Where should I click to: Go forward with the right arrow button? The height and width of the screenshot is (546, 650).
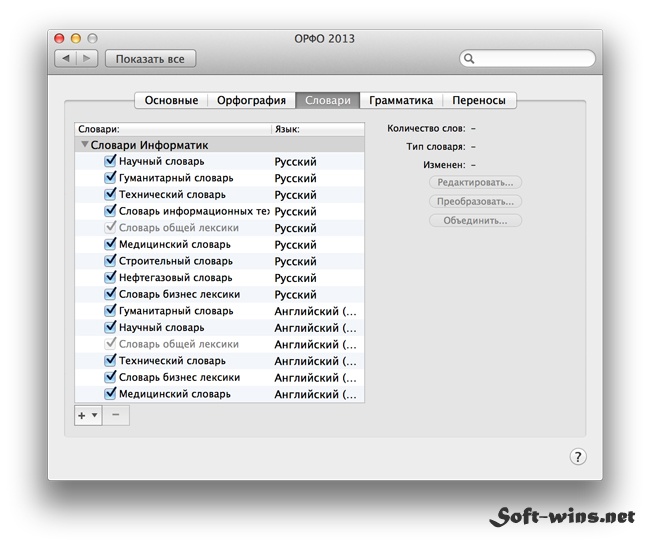[87, 58]
